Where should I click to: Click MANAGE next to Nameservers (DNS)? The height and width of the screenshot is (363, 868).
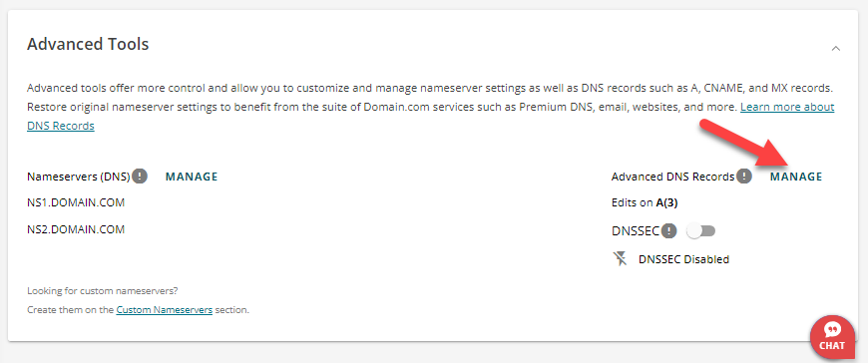click(192, 177)
